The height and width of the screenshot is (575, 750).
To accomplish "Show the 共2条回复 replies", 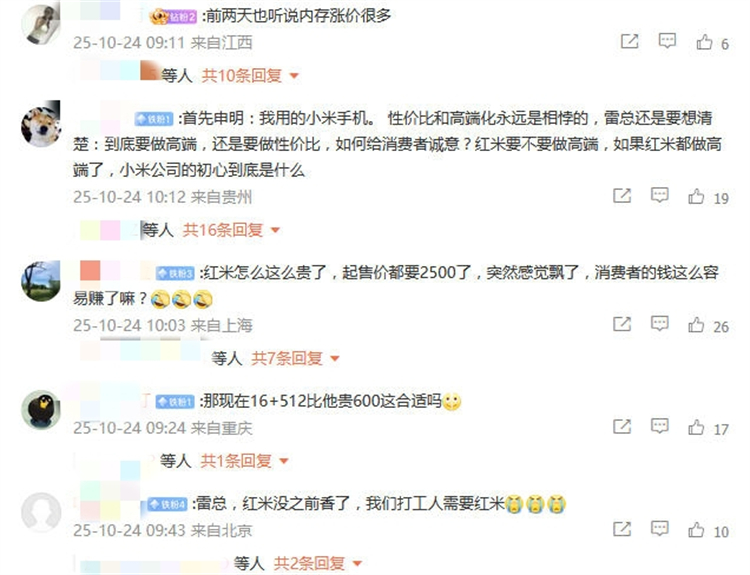I will pyautogui.click(x=318, y=564).
